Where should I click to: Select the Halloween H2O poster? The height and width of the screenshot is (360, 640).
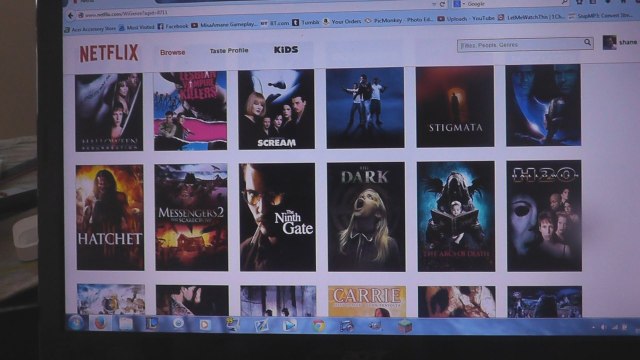point(544,216)
